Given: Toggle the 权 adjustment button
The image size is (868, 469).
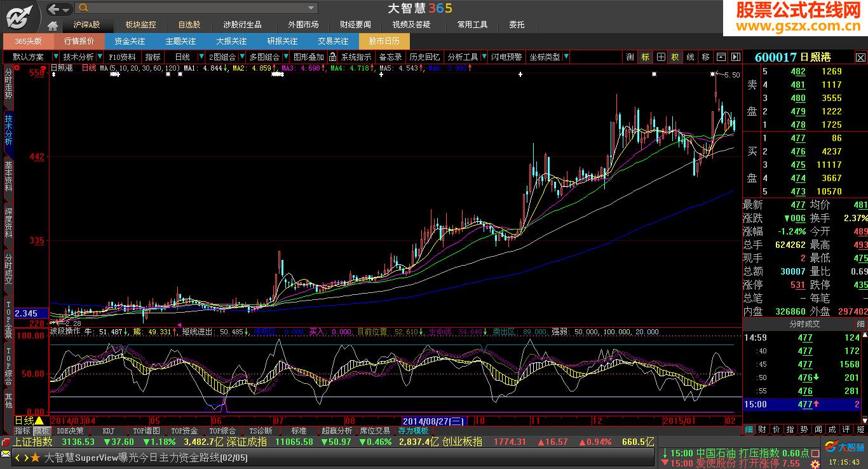Looking at the screenshot, I should pyautogui.click(x=675, y=57).
